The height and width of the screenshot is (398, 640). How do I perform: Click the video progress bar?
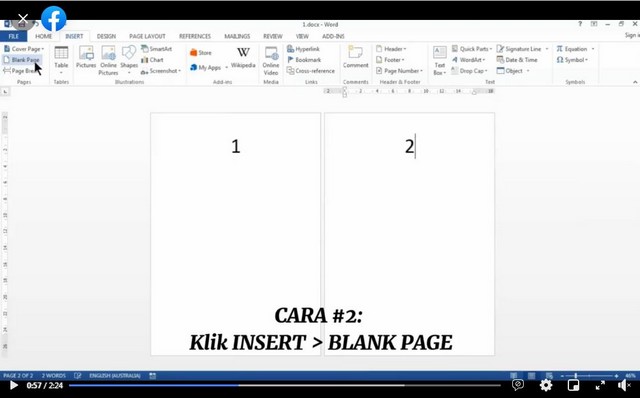tap(284, 385)
